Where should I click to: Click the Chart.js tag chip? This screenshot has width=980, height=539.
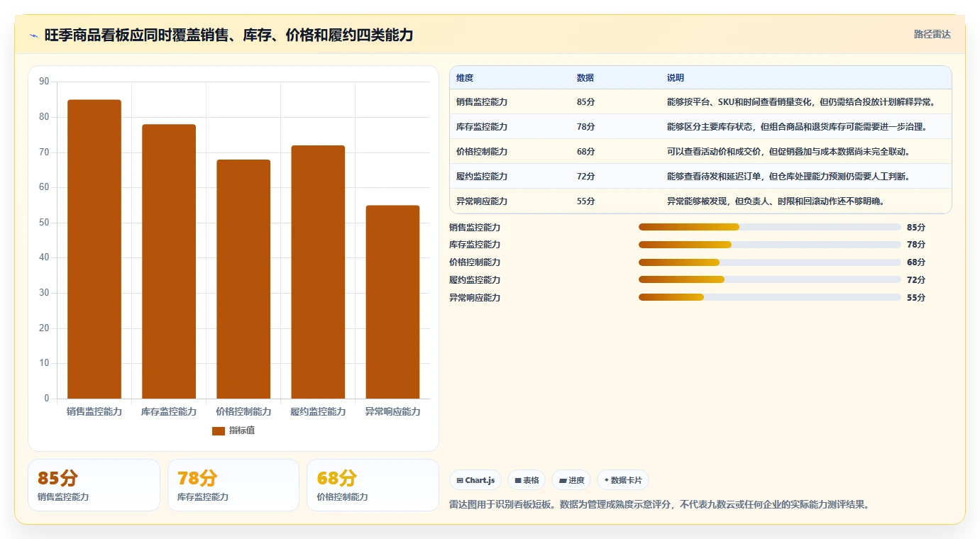(x=475, y=480)
